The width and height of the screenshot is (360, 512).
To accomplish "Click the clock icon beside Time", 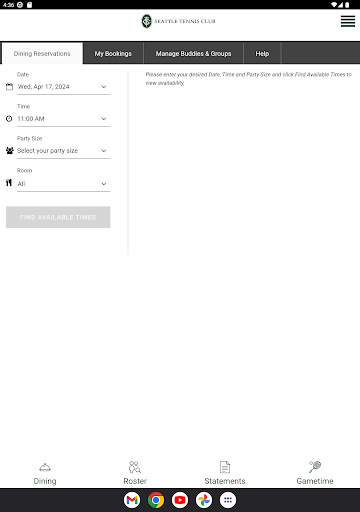I will click(x=9, y=119).
